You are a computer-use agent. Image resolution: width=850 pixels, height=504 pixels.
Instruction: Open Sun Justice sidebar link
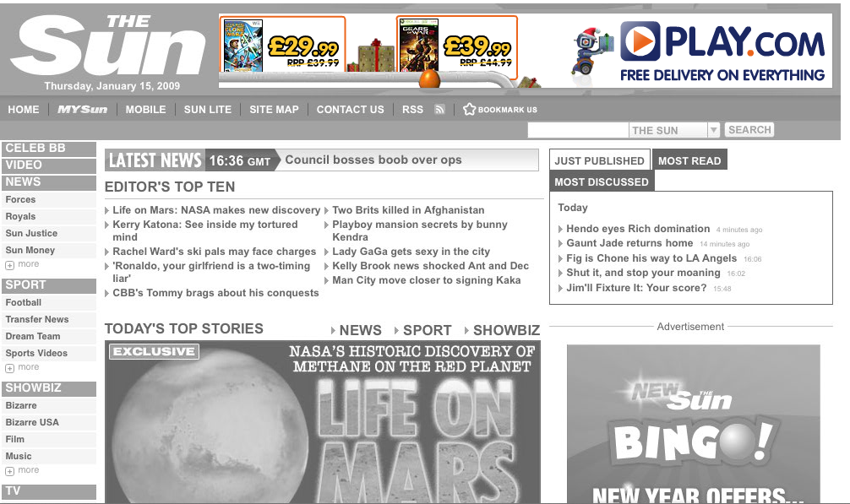click(x=49, y=233)
